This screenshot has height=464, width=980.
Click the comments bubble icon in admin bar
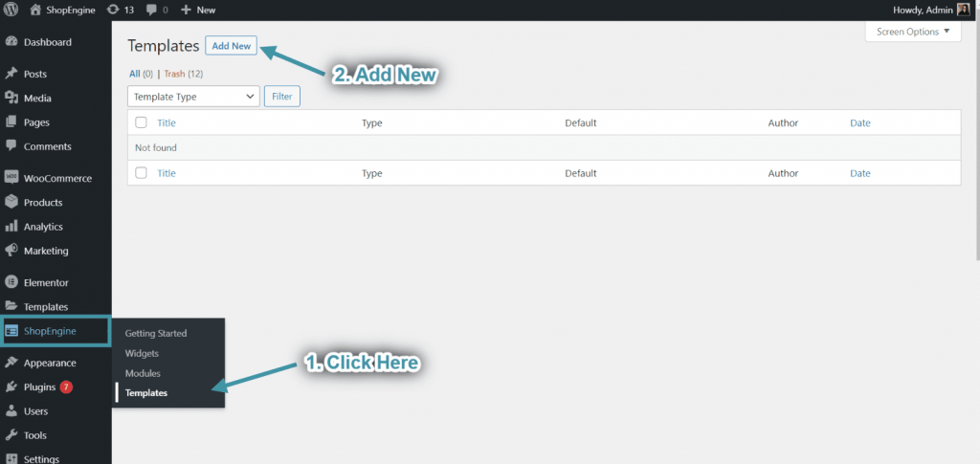[151, 10]
